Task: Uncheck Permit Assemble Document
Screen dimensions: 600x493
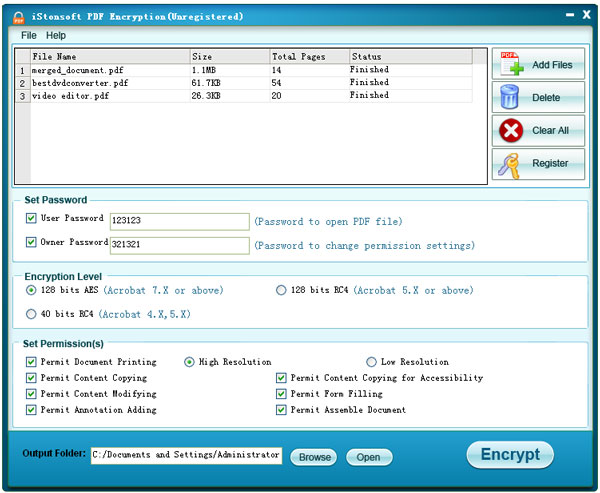Action: pos(281,410)
